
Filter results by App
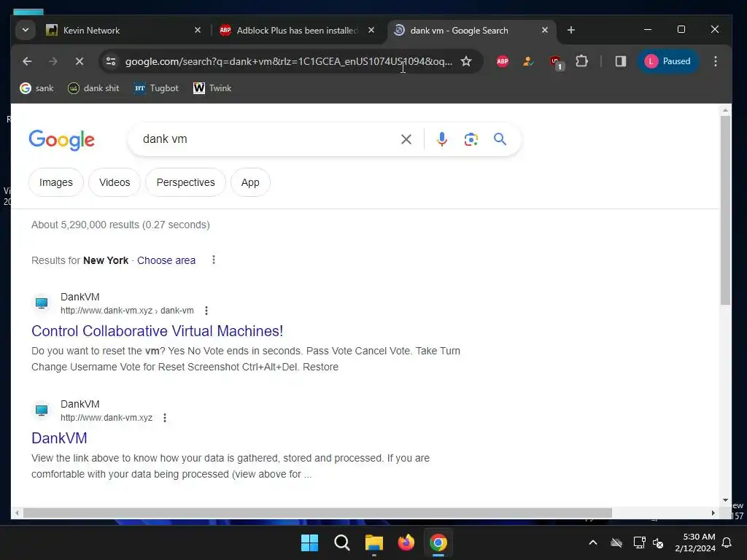(250, 182)
